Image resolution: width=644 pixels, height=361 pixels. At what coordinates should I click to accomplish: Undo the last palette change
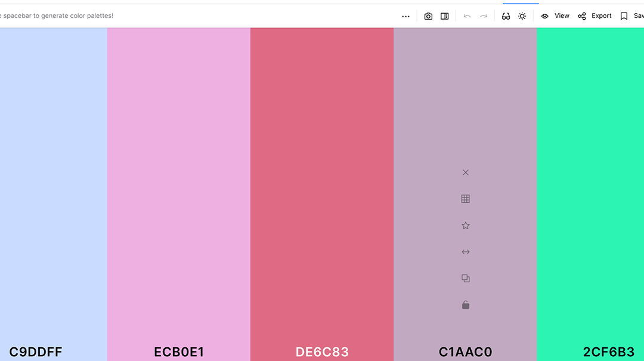[467, 16]
